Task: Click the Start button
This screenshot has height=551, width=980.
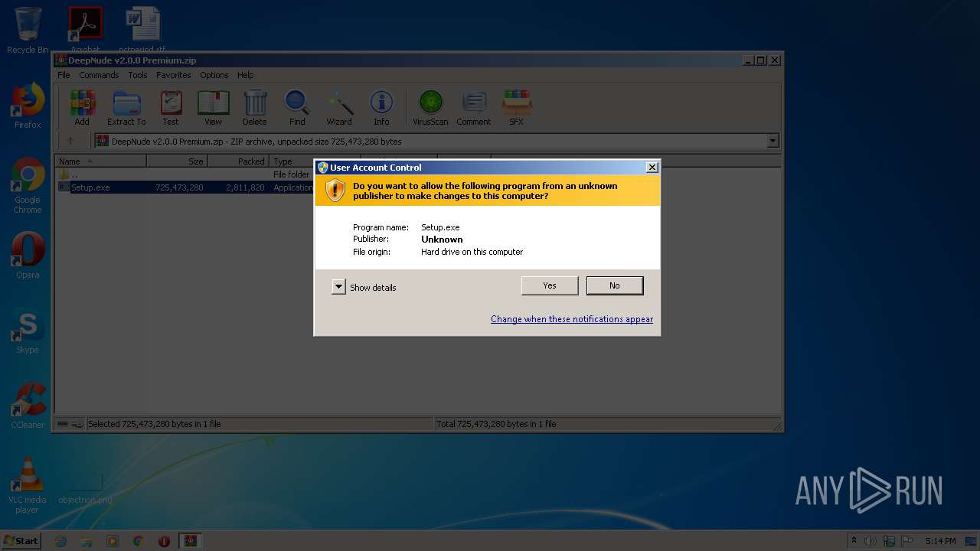Action: coord(21,541)
